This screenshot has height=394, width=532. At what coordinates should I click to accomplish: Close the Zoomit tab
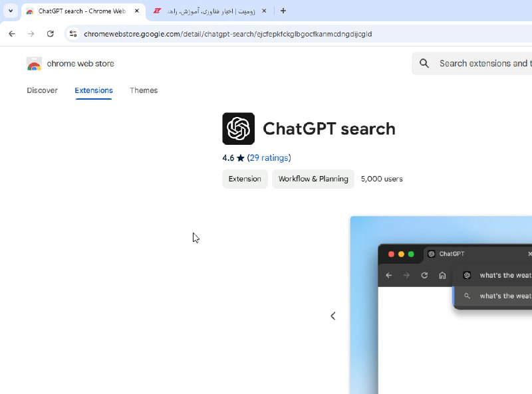pos(264,11)
